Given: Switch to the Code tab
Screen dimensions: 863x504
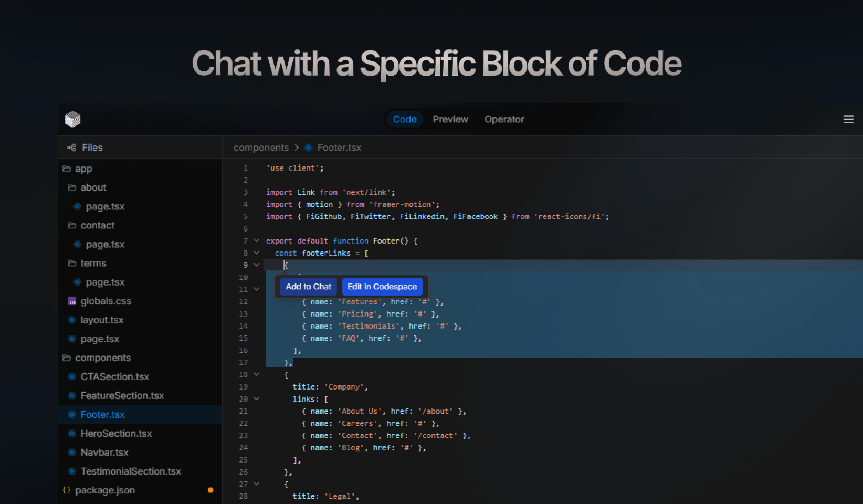Looking at the screenshot, I should click(405, 119).
